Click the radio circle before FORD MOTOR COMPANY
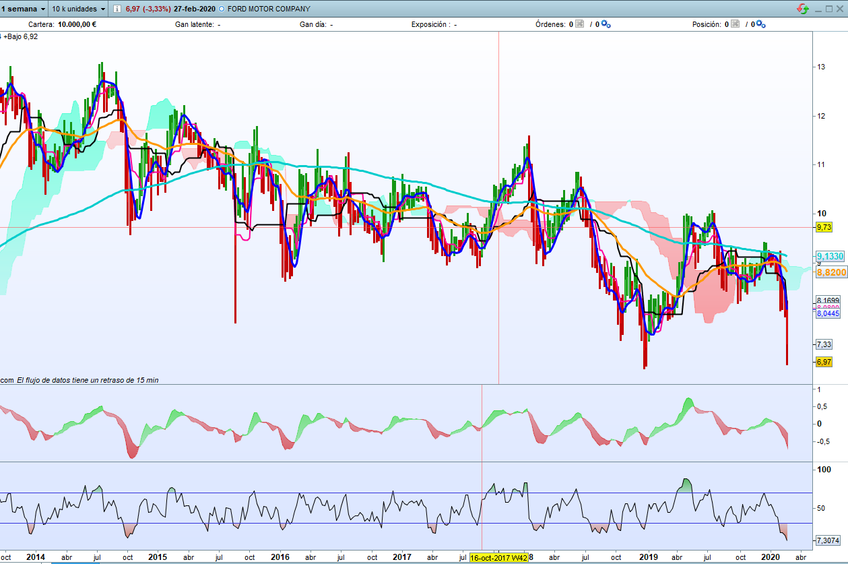Screen dimensions: 848x564 click(222, 9)
